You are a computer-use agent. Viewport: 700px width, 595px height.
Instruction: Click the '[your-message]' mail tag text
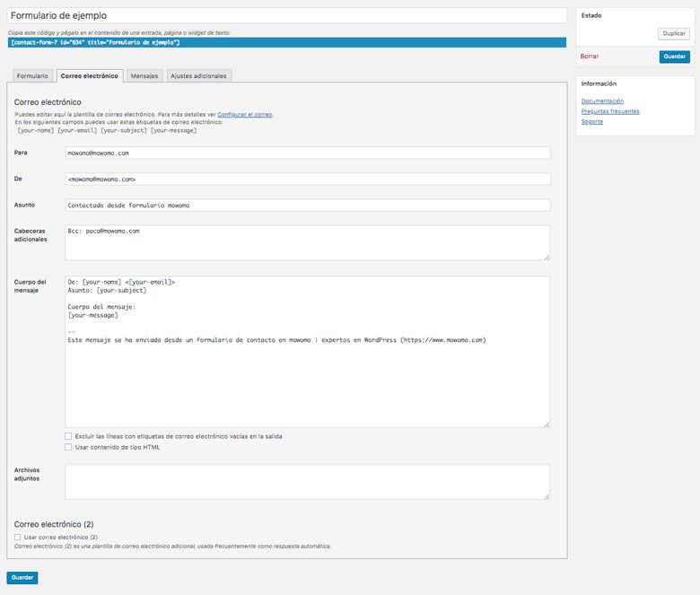tap(174, 131)
